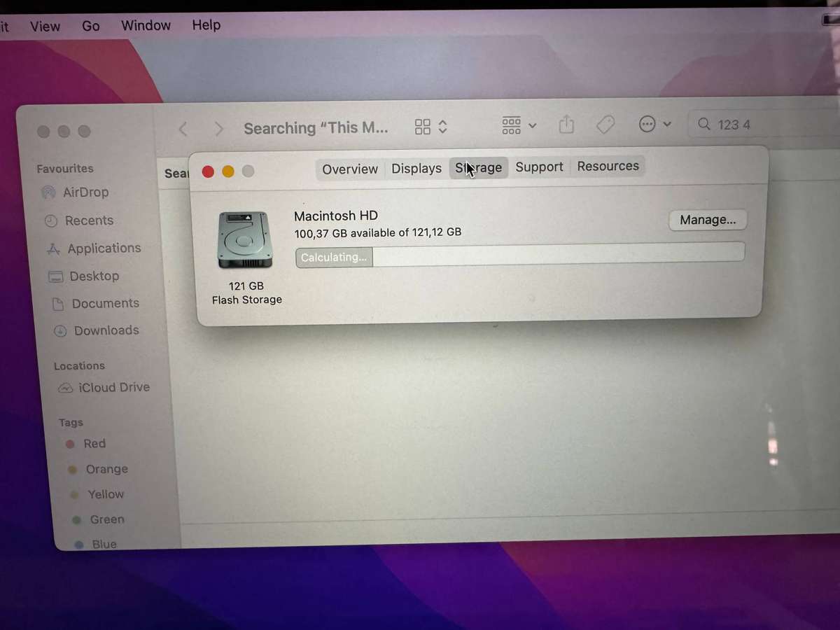Click the Tags icon in Finder toolbar
The image size is (840, 630).
click(605, 125)
